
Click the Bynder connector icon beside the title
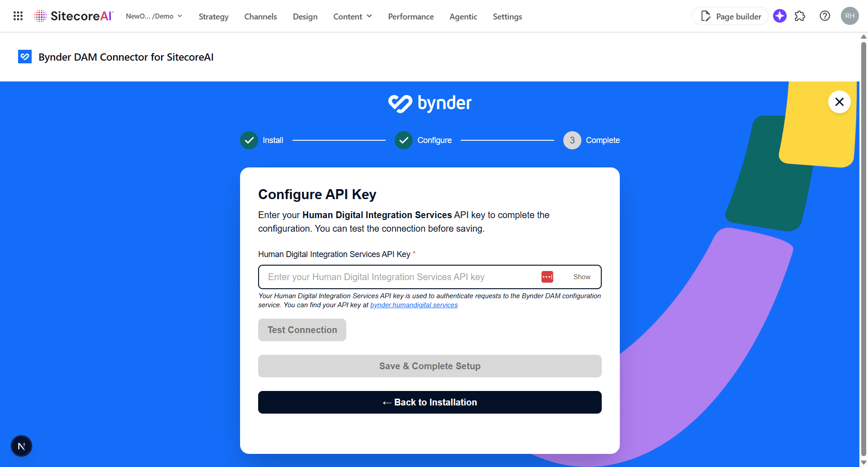pos(25,57)
